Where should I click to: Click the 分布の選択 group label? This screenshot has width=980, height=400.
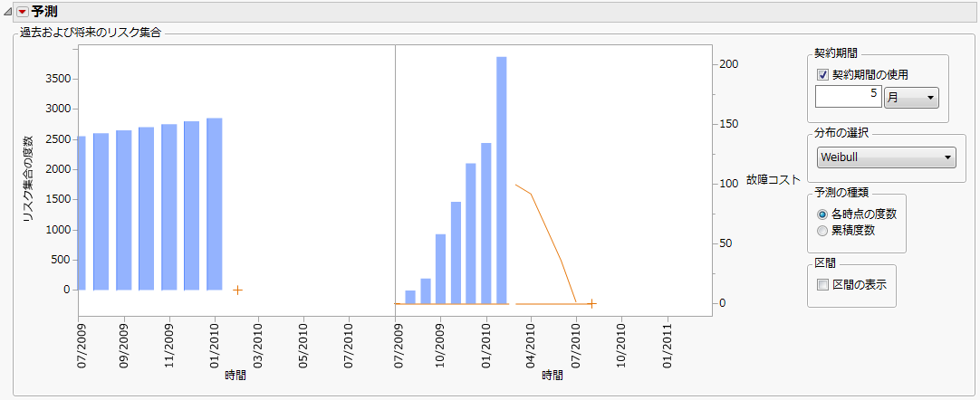(x=841, y=133)
